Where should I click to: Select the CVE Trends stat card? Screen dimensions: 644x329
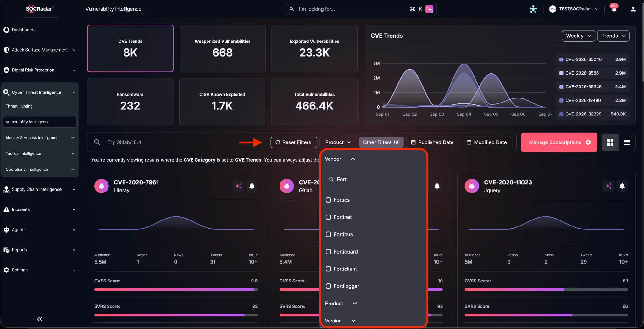point(130,48)
